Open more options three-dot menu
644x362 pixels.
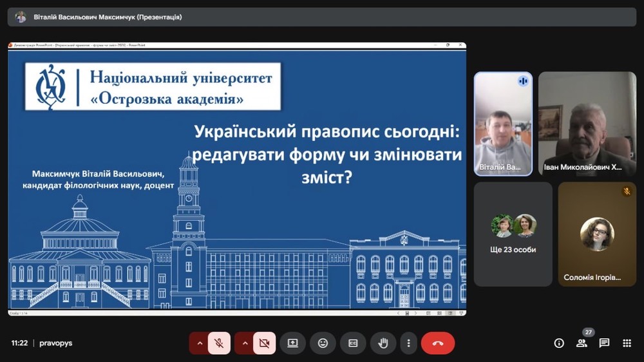click(408, 343)
